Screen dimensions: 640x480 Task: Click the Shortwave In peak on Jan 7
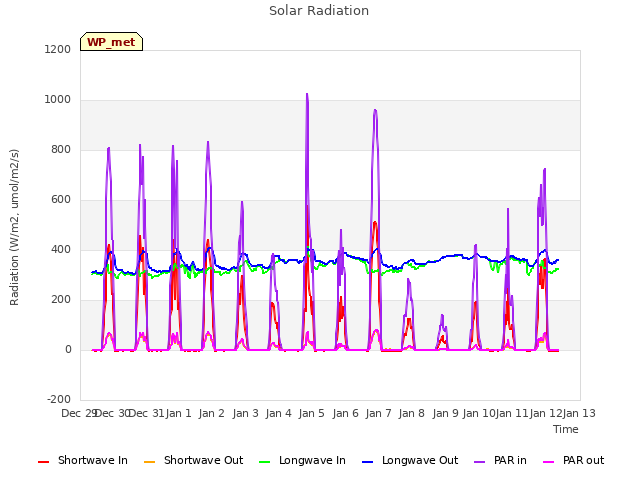coord(375,222)
